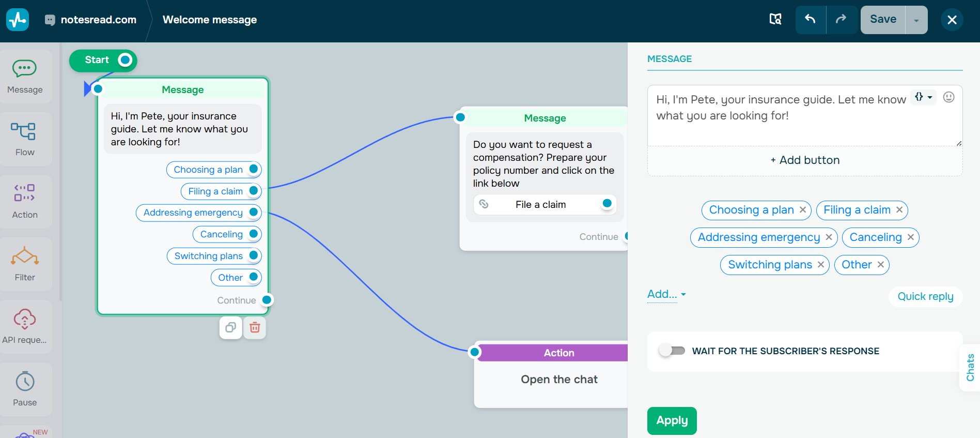980x438 pixels.
Task: Select the Filter block in sidebar
Action: coord(25,264)
